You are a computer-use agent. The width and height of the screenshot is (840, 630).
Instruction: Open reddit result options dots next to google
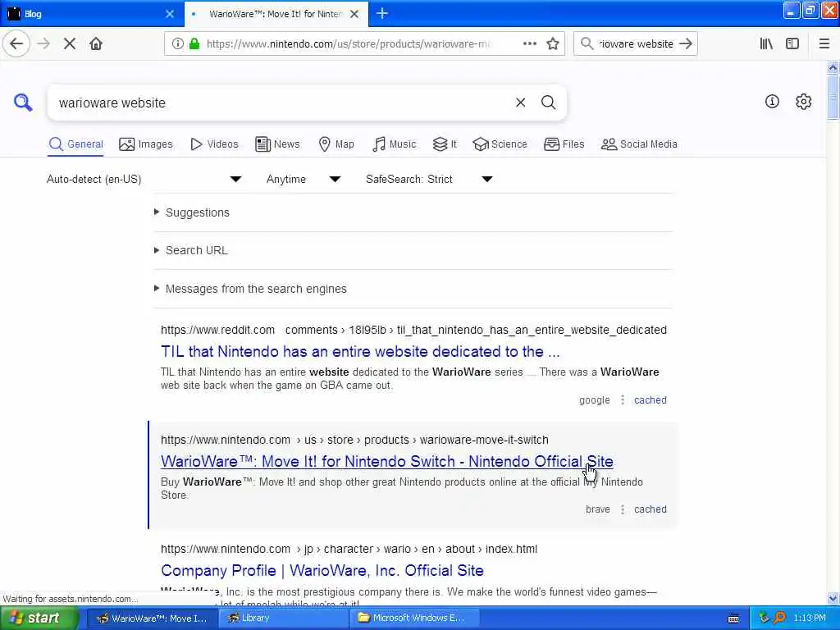(x=622, y=400)
